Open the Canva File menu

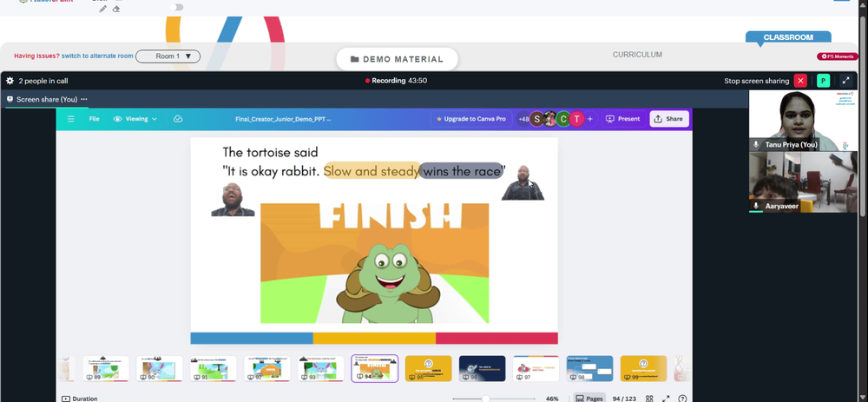click(x=95, y=119)
